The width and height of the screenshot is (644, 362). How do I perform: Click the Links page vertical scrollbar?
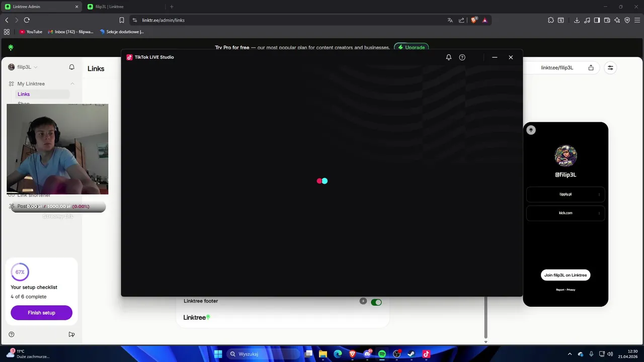coord(486,317)
